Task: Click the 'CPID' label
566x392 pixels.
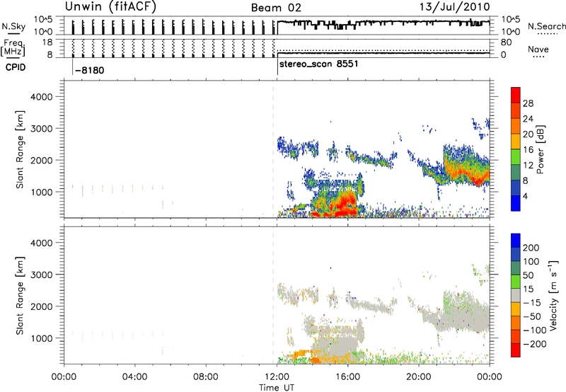Action: 16,67
